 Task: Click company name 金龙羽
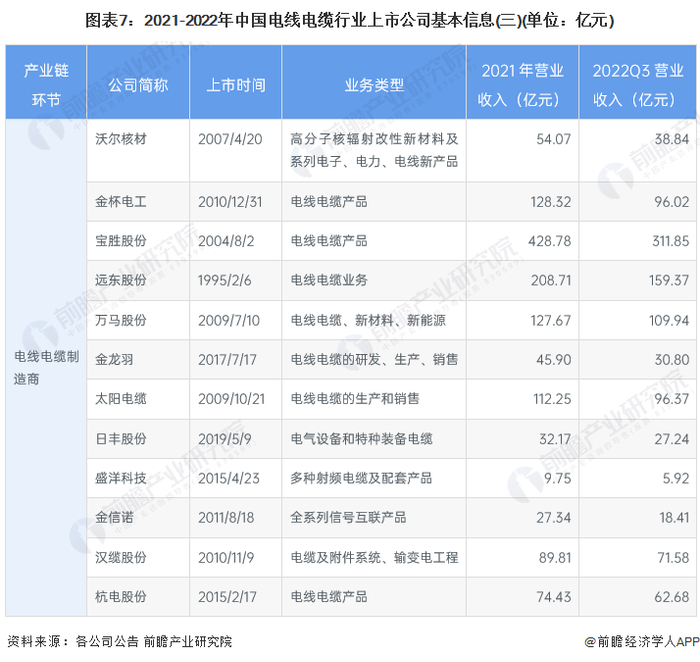[x=114, y=359]
